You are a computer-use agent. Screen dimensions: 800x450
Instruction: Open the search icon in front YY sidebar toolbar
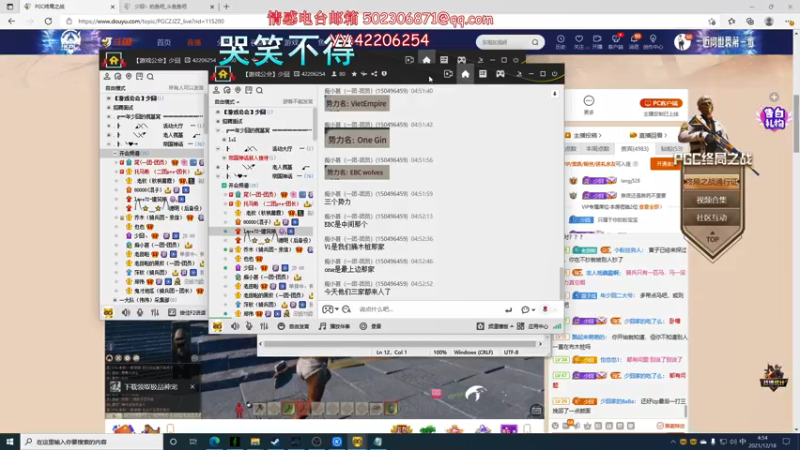coord(259,90)
